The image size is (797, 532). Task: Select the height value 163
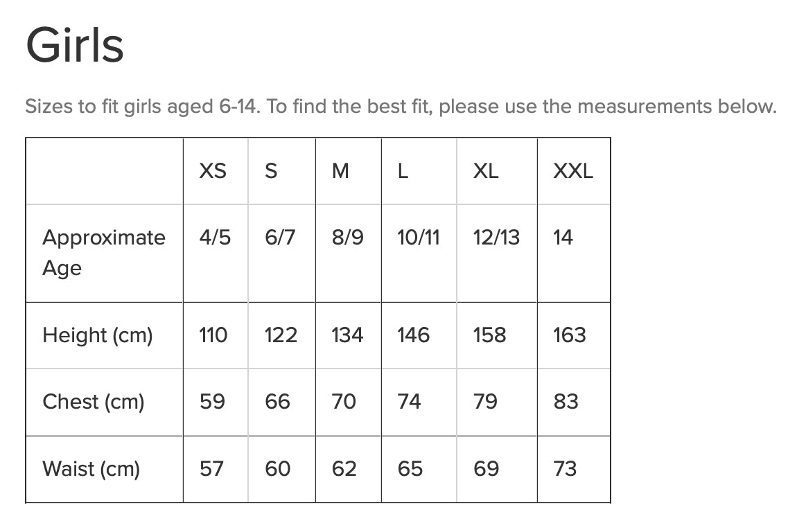(570, 335)
